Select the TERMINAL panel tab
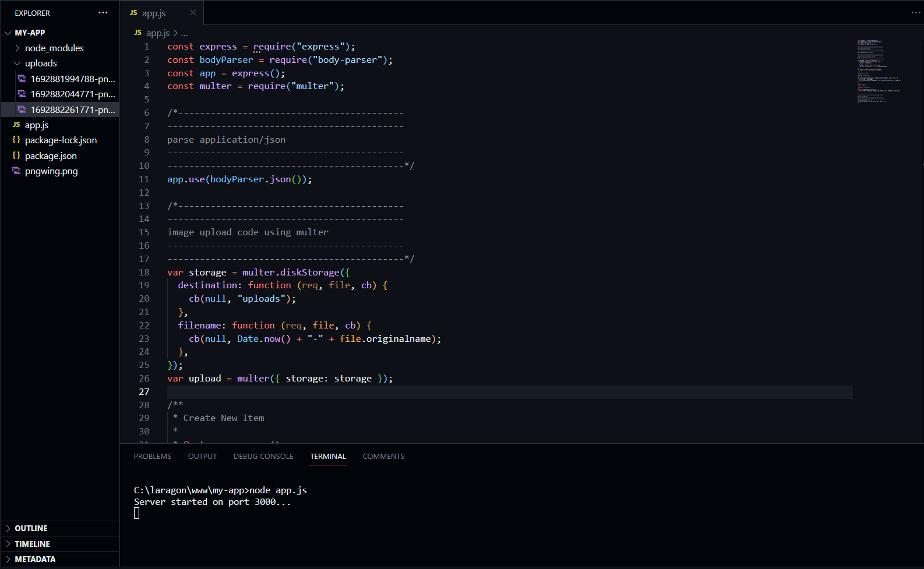 (x=328, y=456)
